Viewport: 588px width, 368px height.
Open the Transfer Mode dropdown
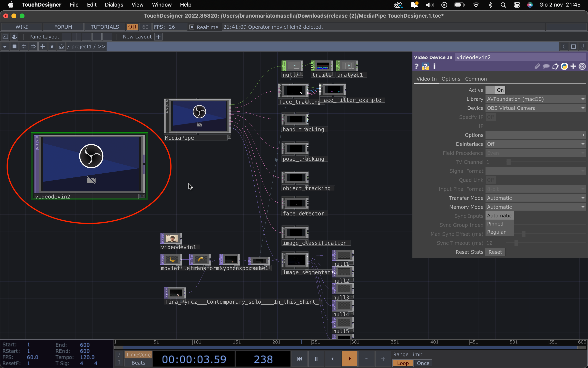pyautogui.click(x=536, y=198)
